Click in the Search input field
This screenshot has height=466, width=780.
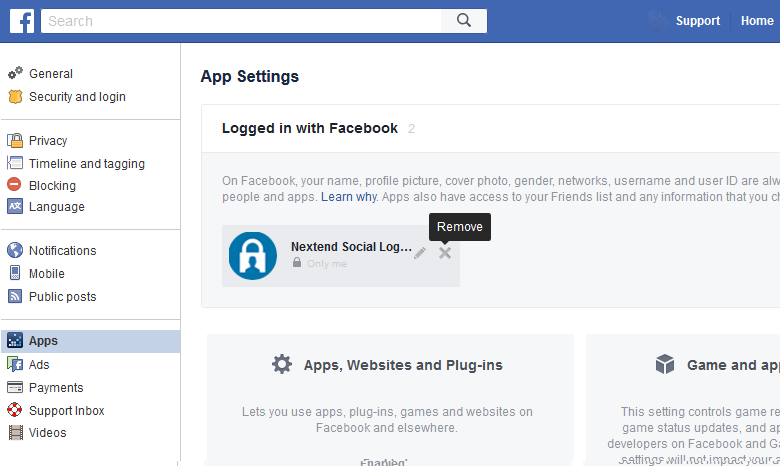coord(240,21)
